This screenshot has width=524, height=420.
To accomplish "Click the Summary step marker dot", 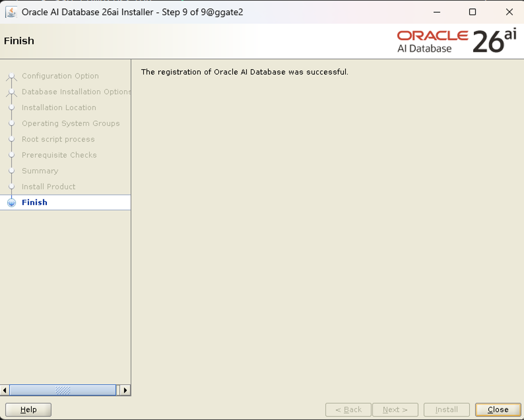I will tap(12, 170).
